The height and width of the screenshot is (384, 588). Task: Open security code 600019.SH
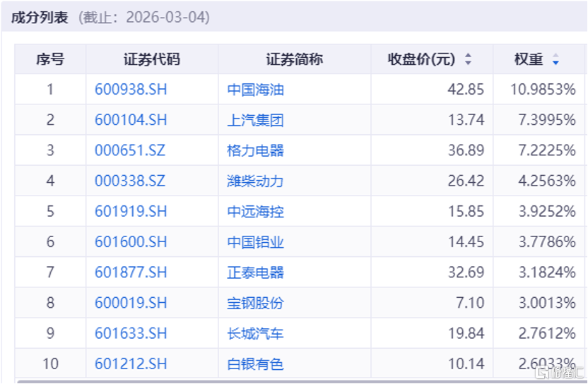131,303
